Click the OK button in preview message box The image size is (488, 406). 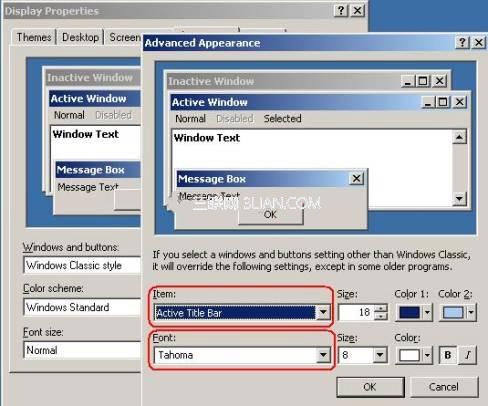(270, 215)
